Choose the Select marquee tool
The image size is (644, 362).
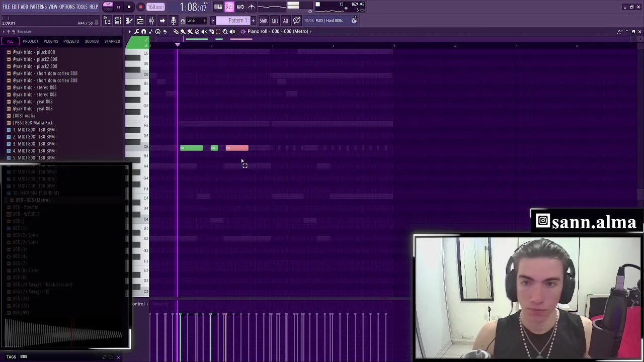(x=218, y=31)
